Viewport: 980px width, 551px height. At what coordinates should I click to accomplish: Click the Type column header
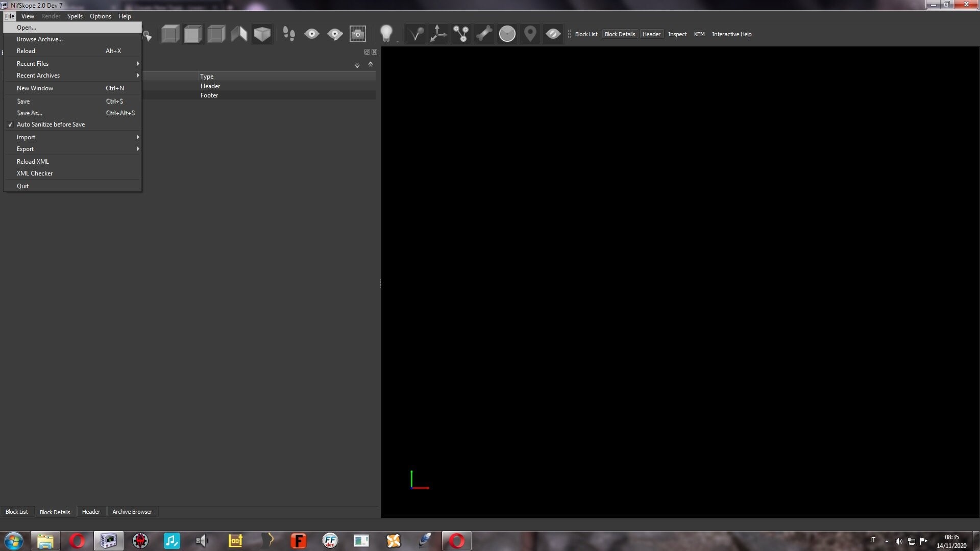pyautogui.click(x=287, y=77)
